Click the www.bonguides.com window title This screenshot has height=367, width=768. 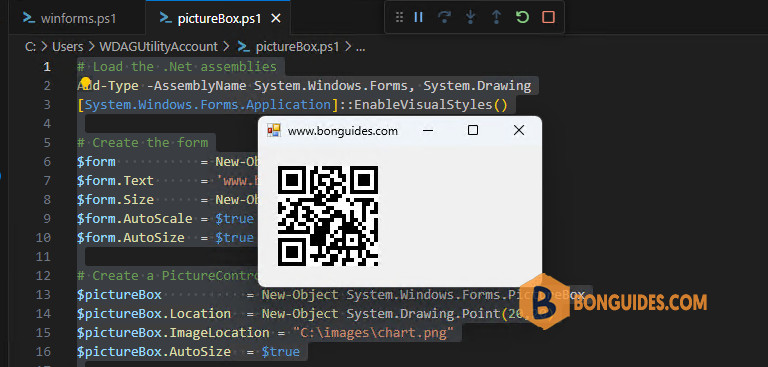pyautogui.click(x=343, y=131)
